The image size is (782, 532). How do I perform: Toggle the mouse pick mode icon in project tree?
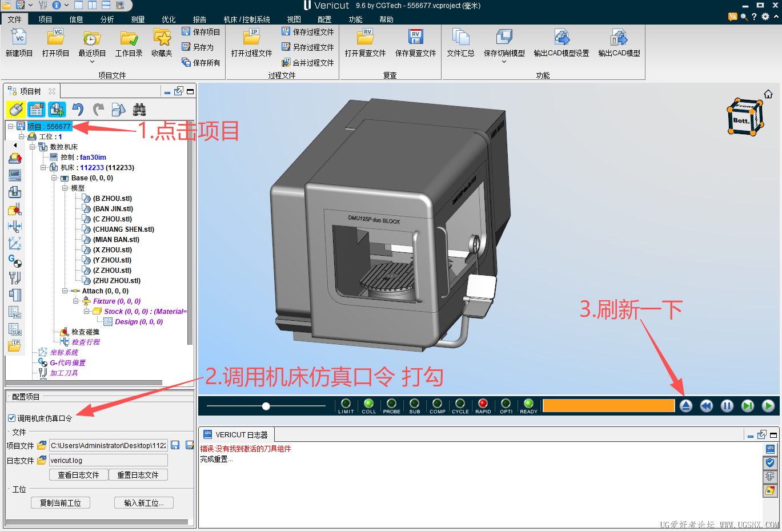(16, 109)
